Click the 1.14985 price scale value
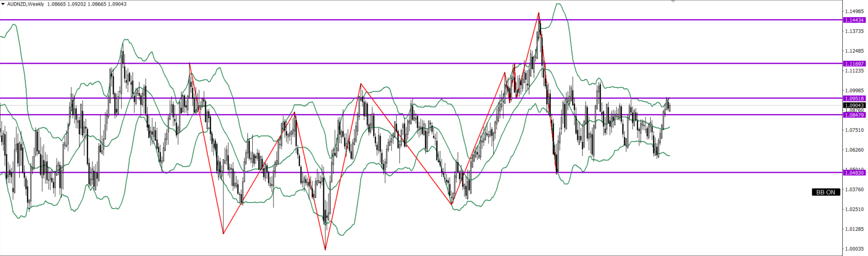 click(x=854, y=12)
